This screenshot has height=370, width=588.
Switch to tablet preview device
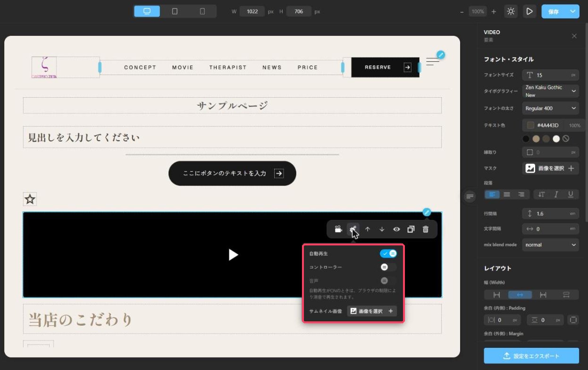pyautogui.click(x=175, y=11)
